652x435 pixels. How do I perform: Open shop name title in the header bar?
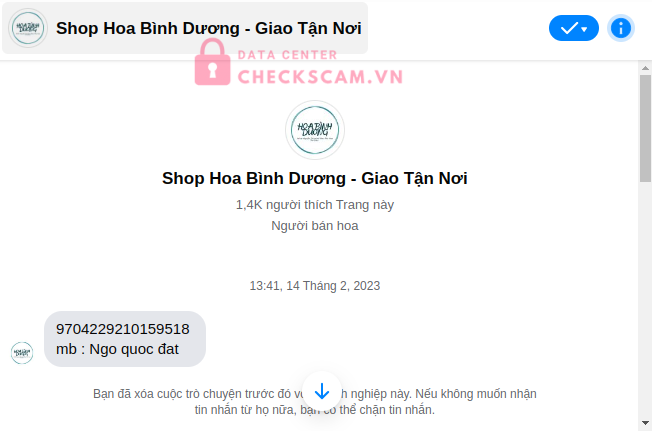(209, 28)
